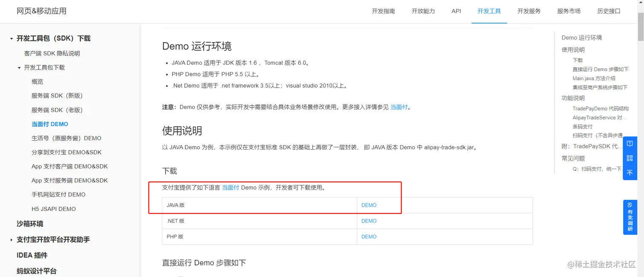Open the 历史接口 top menu
This screenshot has width=644, height=277.
click(x=609, y=11)
